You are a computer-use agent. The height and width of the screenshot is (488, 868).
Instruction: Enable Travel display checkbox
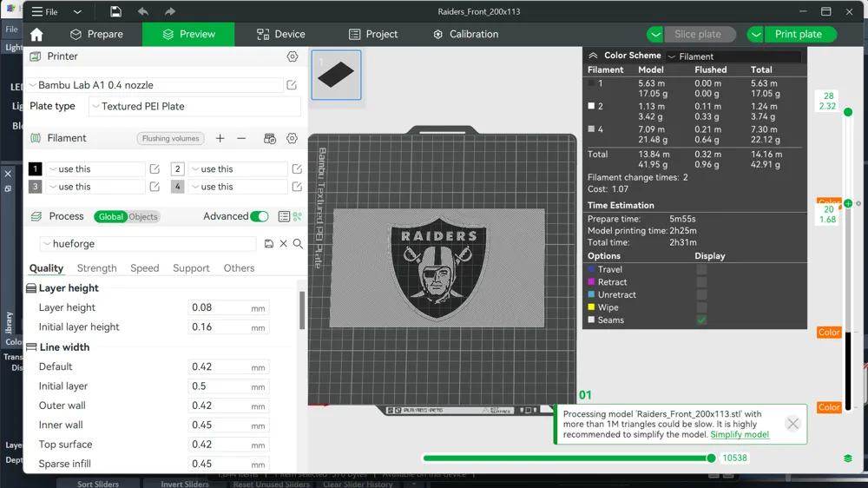click(x=701, y=269)
